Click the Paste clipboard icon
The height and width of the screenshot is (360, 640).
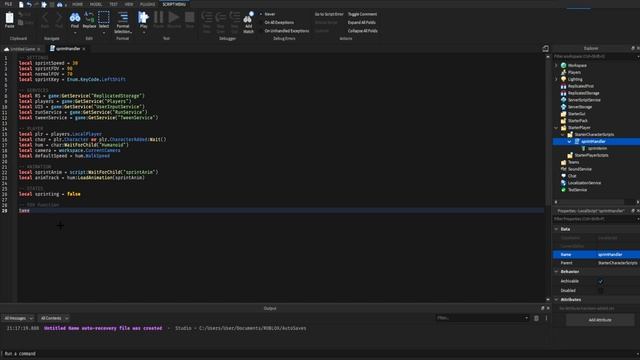coord(9,18)
